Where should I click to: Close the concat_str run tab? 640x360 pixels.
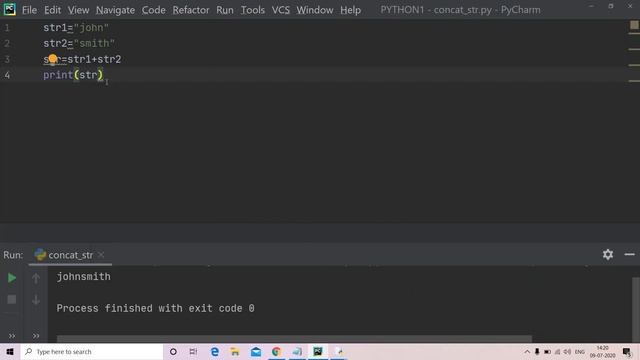[x=101, y=255]
